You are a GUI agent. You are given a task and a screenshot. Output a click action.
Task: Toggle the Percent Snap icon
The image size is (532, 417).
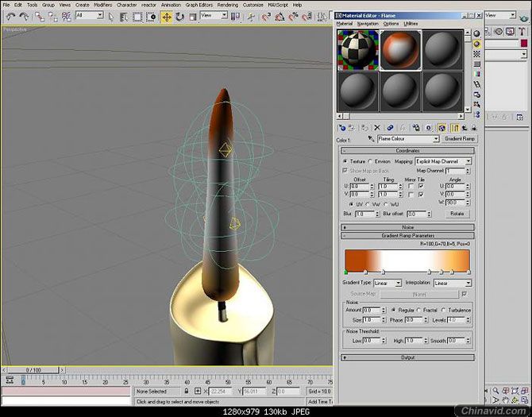(x=293, y=17)
